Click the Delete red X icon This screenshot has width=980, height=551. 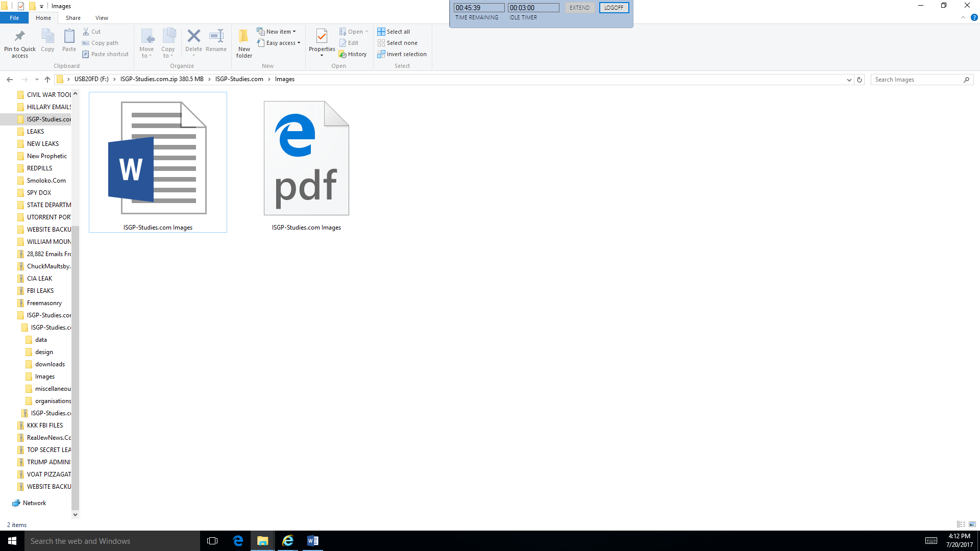coord(193,36)
